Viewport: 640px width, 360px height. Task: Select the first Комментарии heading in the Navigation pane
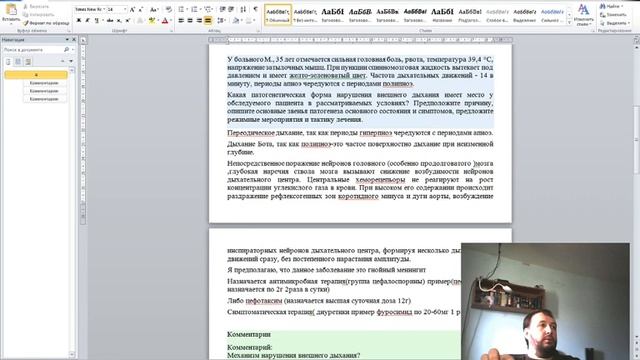point(44,83)
